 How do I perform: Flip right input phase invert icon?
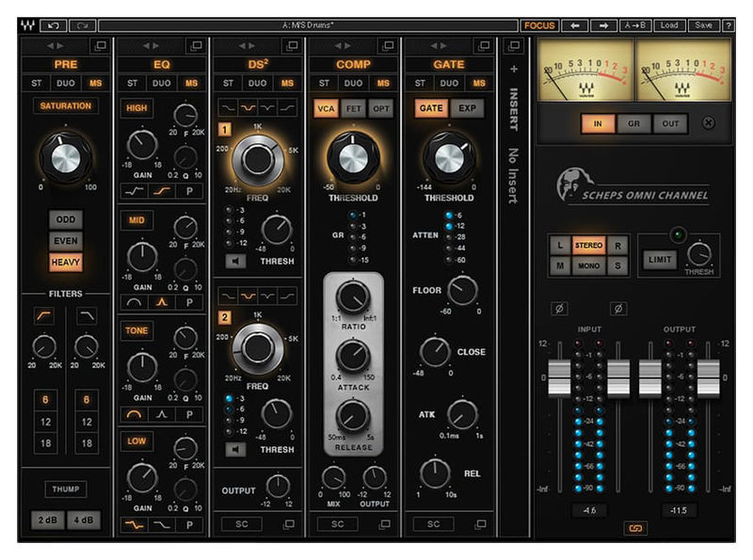coord(618,309)
